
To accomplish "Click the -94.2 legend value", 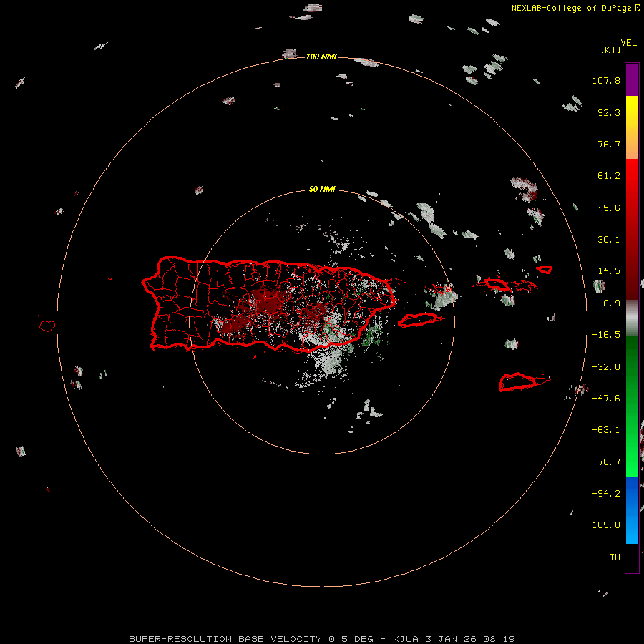I will (x=606, y=494).
